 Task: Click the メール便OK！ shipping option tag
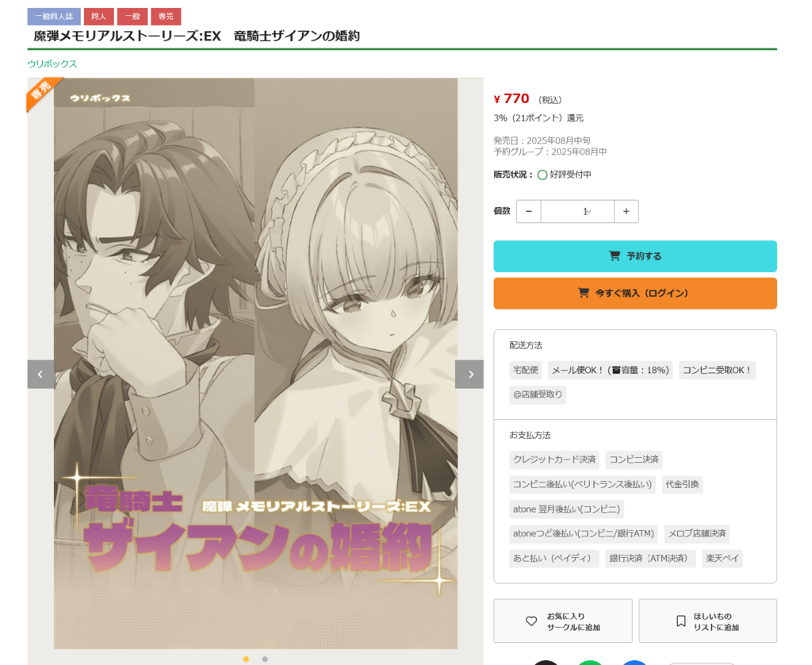coord(610,370)
